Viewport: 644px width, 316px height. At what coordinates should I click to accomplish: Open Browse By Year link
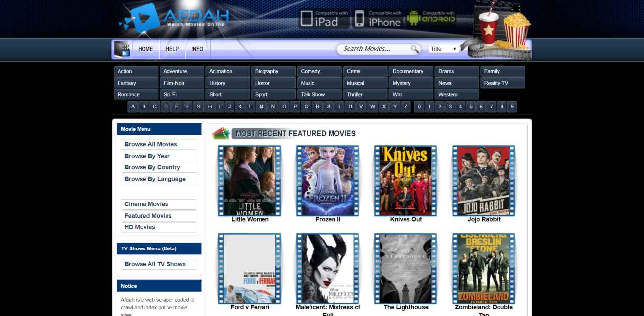click(159, 156)
